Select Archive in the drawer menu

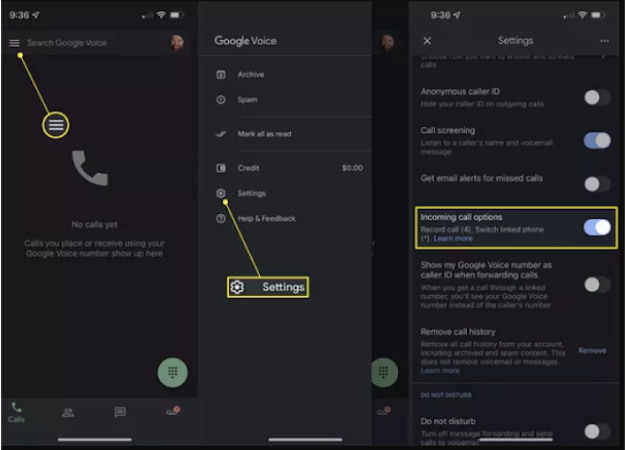pos(250,75)
